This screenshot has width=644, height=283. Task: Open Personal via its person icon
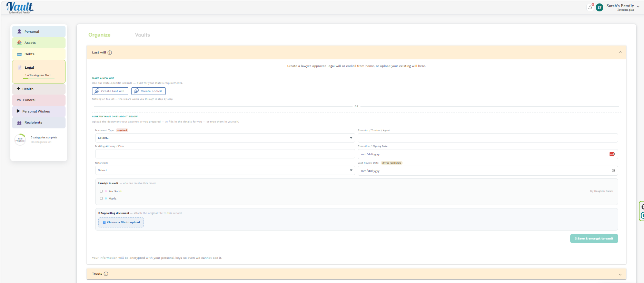click(19, 31)
